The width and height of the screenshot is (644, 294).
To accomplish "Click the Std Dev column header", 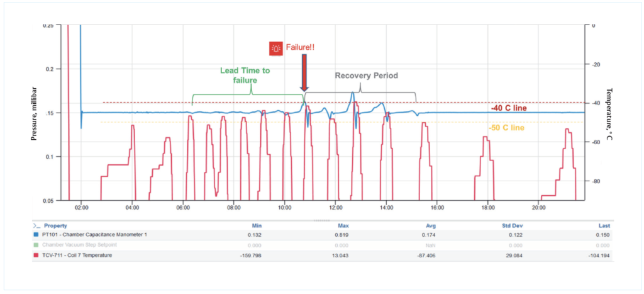I will click(514, 225).
